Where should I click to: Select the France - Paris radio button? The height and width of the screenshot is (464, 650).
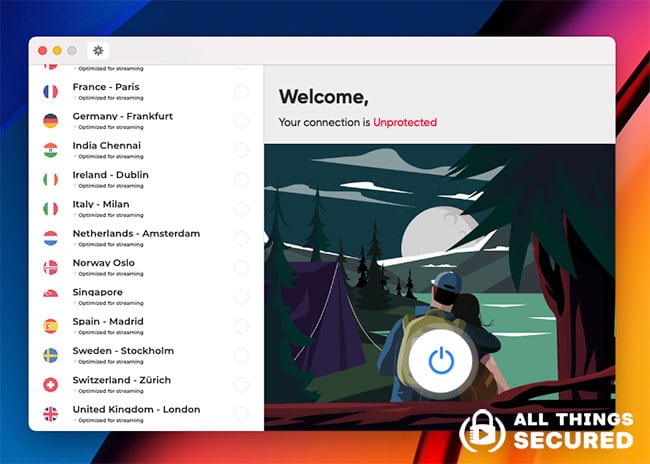[241, 92]
